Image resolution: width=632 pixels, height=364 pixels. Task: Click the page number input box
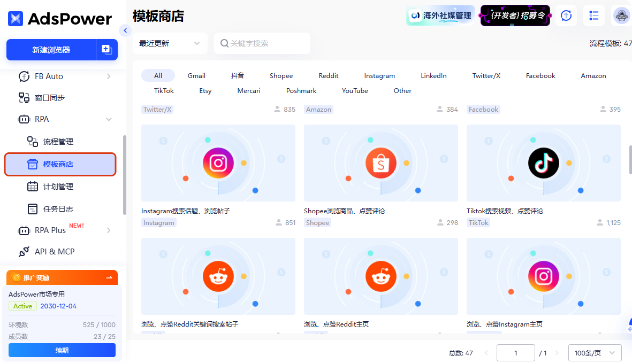(x=515, y=353)
